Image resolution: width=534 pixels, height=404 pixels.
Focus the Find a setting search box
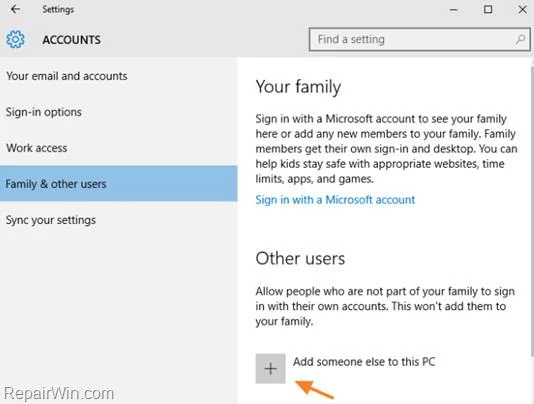420,40
